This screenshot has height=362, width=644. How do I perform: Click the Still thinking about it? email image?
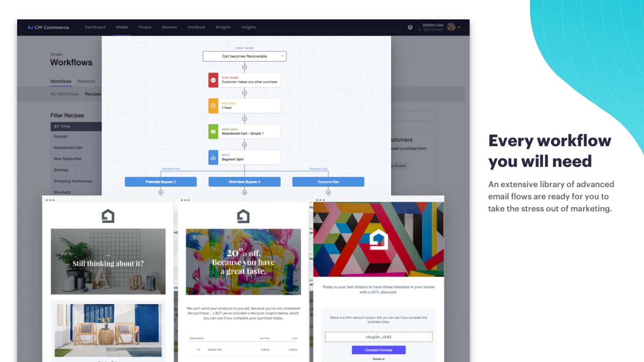coord(108,262)
